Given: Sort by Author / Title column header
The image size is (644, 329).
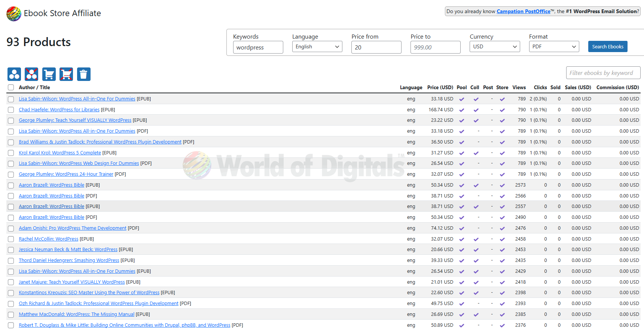Looking at the screenshot, I should pos(34,87).
